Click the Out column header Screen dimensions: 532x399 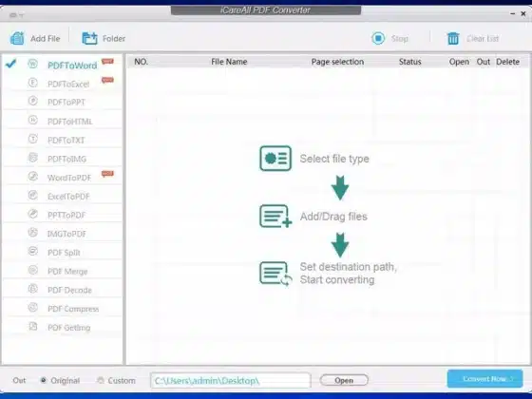point(484,62)
